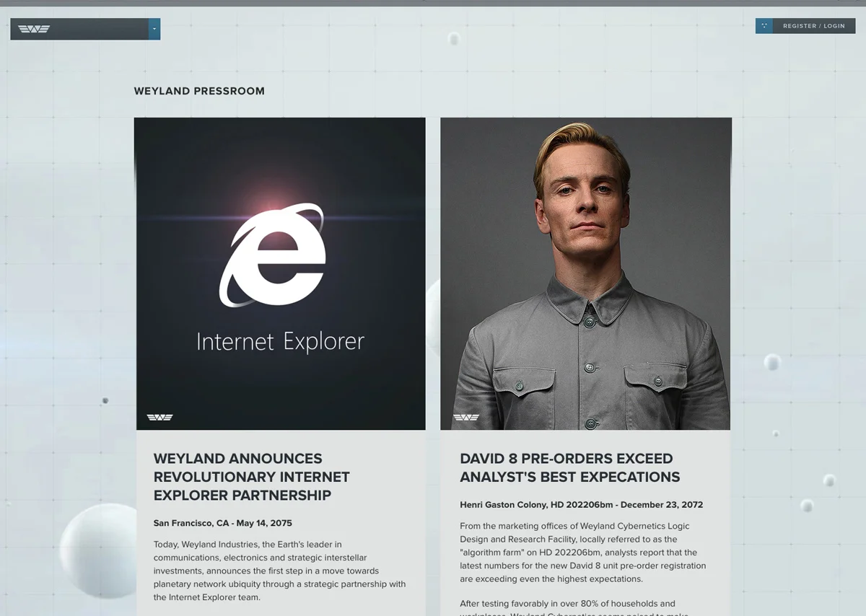Screen dimensions: 866x616
Task: Click the paragraph starting 'Today, Weyland Industries'
Action: click(x=280, y=571)
